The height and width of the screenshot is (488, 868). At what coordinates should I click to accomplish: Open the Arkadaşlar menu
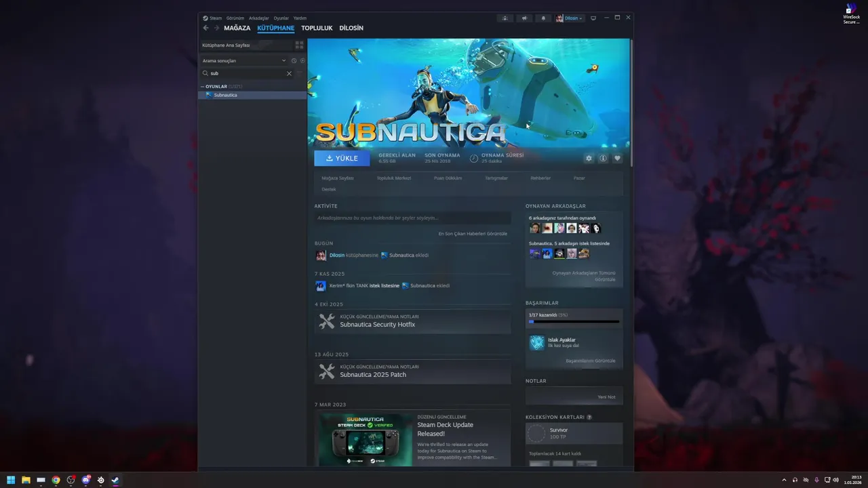click(x=259, y=18)
